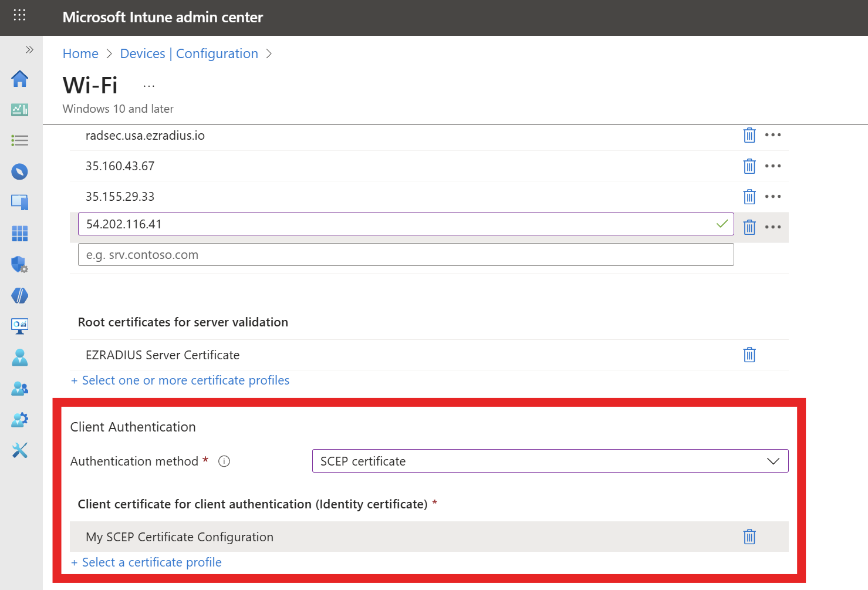Open the app launcher grid icon
The width and height of the screenshot is (868, 590).
coord(19,15)
